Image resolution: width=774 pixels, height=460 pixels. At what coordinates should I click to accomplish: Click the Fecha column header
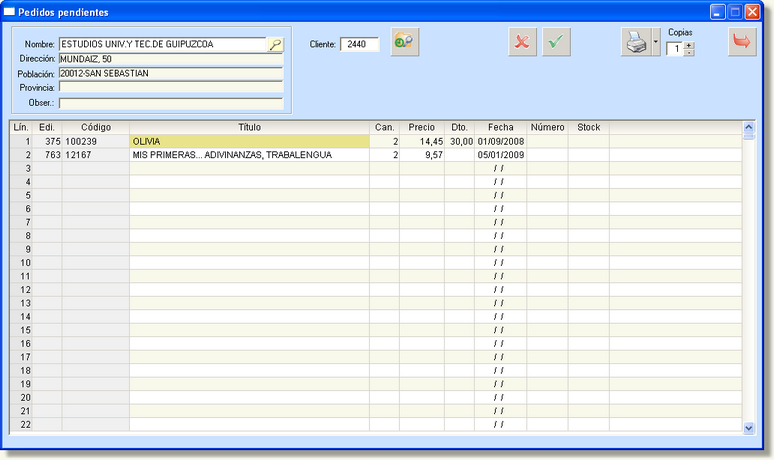[501, 127]
